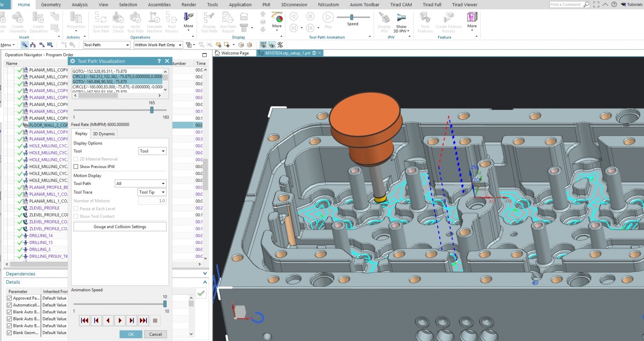Click the stop playback button
The width and height of the screenshot is (644, 341).
(x=155, y=320)
